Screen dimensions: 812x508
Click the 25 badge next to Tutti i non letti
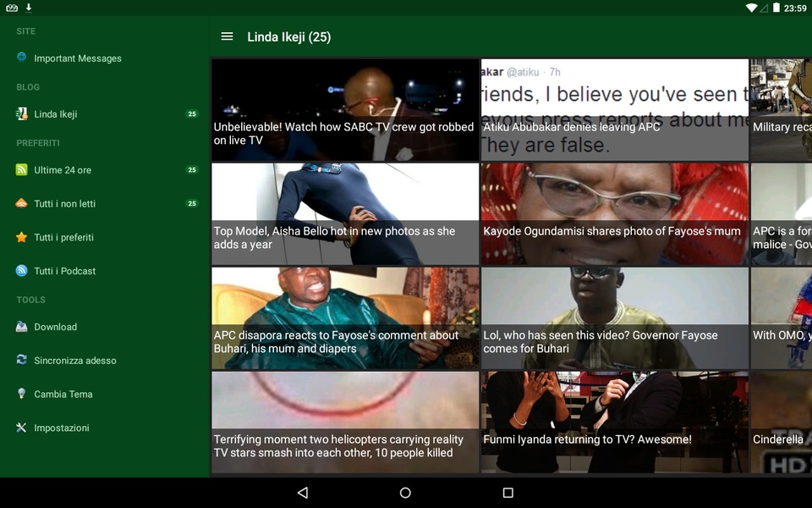(x=192, y=204)
